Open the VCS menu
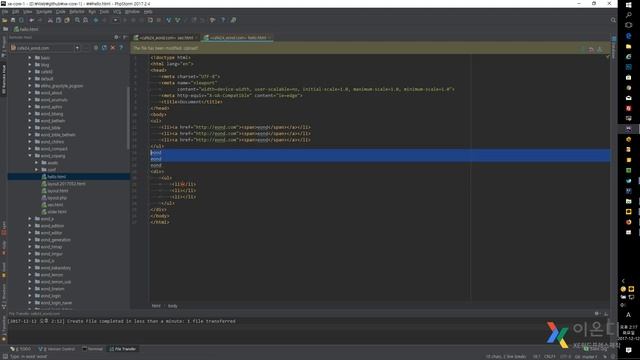640x360 pixels. click(x=117, y=12)
